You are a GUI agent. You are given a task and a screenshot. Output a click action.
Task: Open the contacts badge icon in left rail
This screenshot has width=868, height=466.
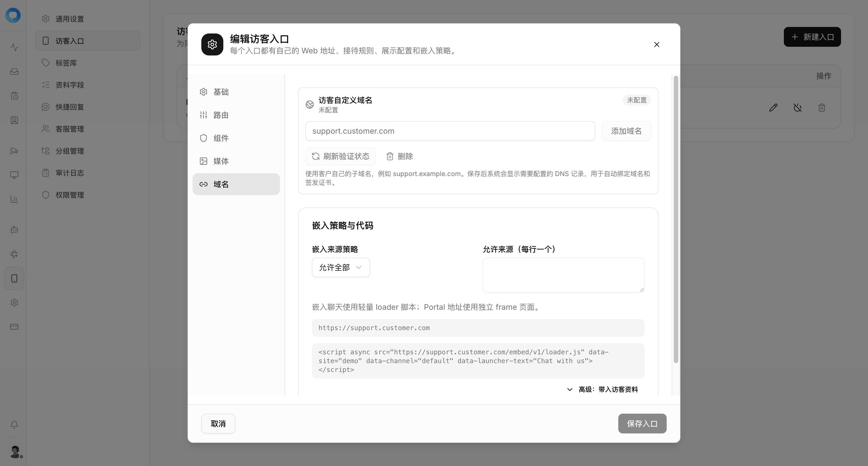coord(14,120)
